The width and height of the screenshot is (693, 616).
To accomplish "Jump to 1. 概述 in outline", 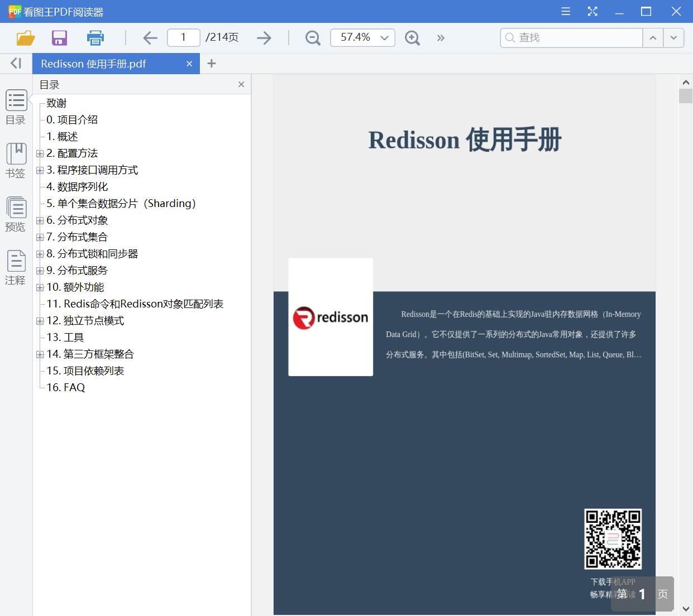I will [x=62, y=137].
